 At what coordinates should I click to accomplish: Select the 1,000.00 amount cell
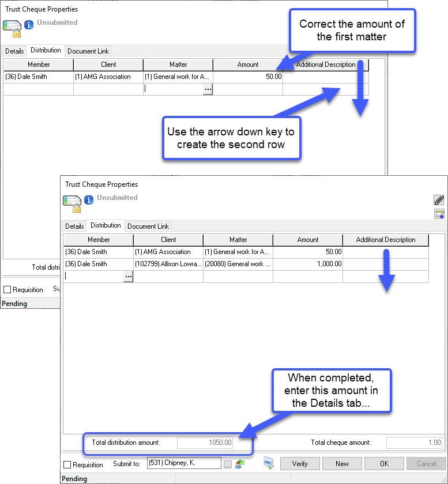pos(308,264)
